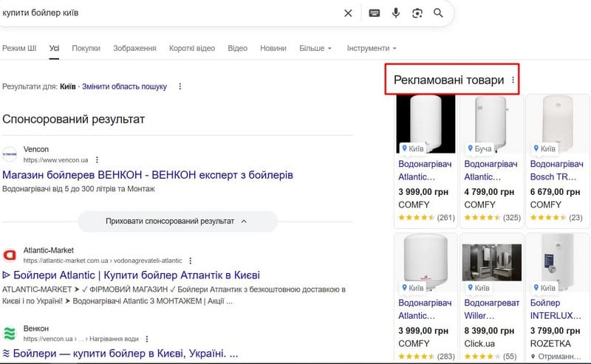Click the 'Рекламовані товари' heading
The height and width of the screenshot is (364, 591).
[448, 80]
